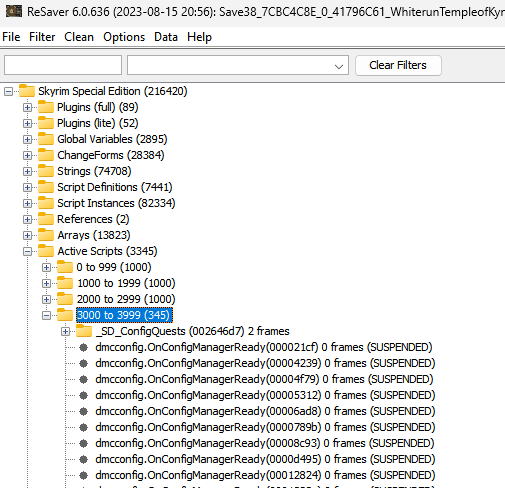Click the 0 to 999 folder icon
Viewport: 505px width, 488px height.
(x=65, y=267)
